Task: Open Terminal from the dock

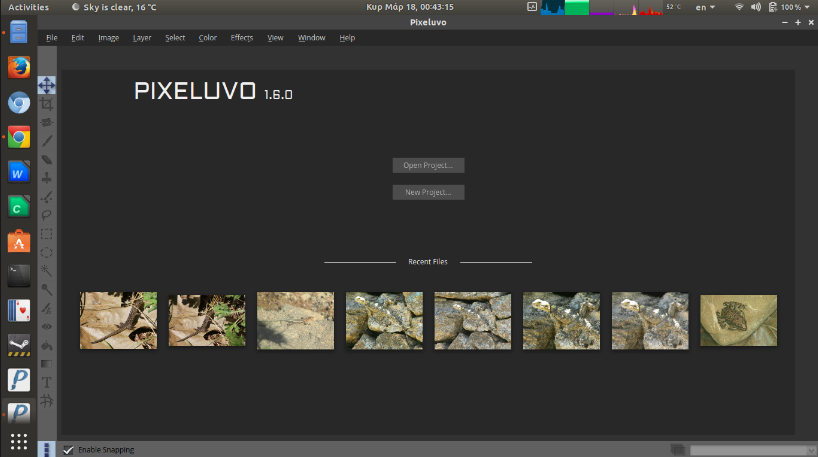Action: coord(19,276)
